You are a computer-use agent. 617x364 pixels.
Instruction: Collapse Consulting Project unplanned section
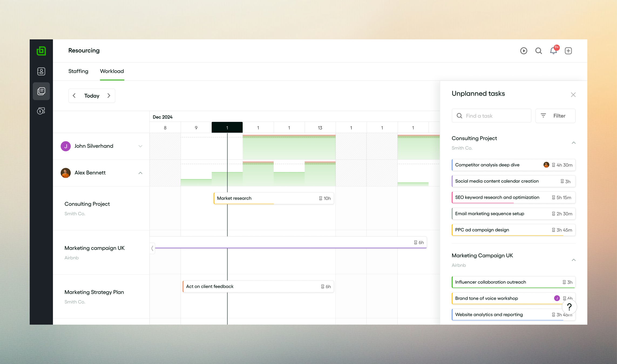(x=574, y=143)
